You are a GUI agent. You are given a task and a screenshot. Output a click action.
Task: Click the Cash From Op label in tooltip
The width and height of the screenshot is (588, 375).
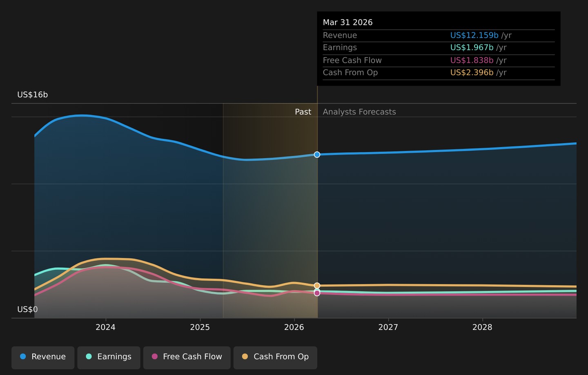pyautogui.click(x=350, y=73)
